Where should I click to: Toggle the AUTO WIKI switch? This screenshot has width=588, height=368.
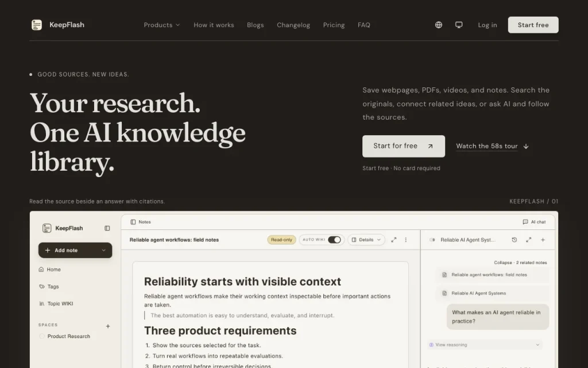334,240
